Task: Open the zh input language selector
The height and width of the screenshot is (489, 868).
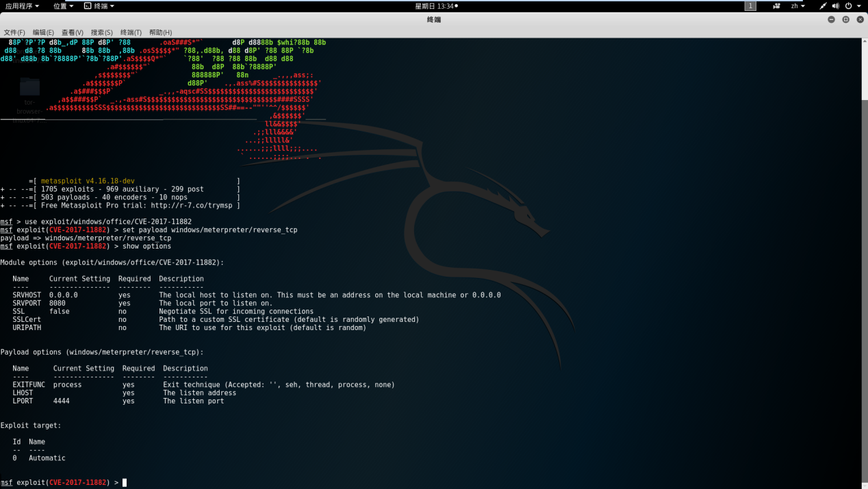Action: pyautogui.click(x=798, y=5)
